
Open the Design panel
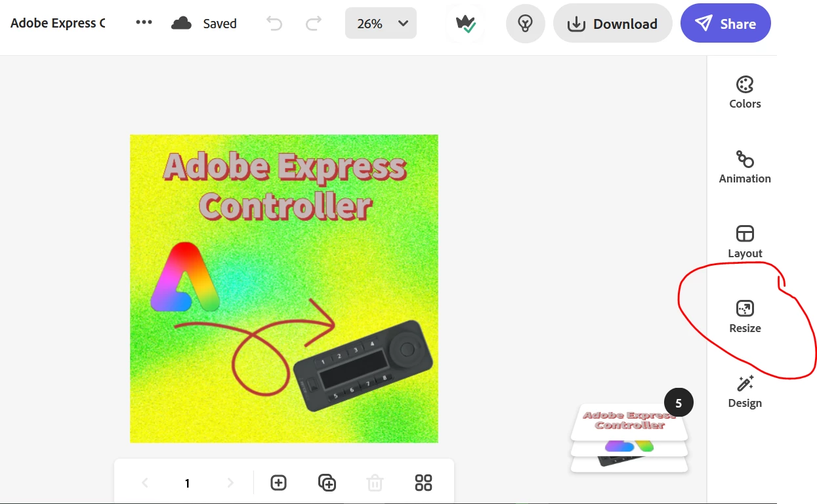745,391
